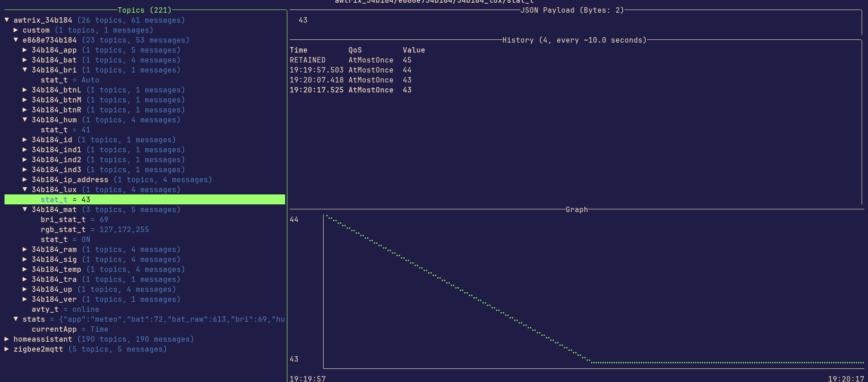
Task: Expand the 34b184_id topic
Action: coord(25,140)
